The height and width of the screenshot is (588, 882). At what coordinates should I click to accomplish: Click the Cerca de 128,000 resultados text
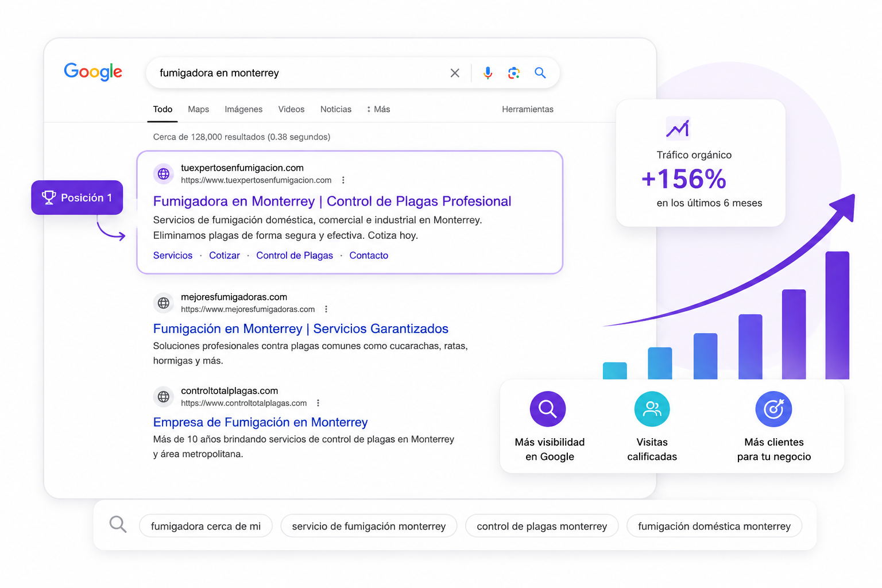241,137
